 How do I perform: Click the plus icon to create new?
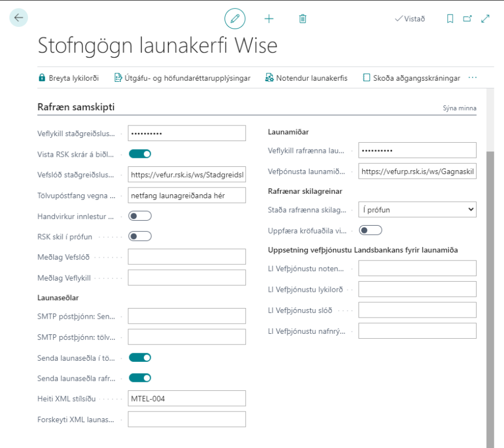[x=269, y=18]
